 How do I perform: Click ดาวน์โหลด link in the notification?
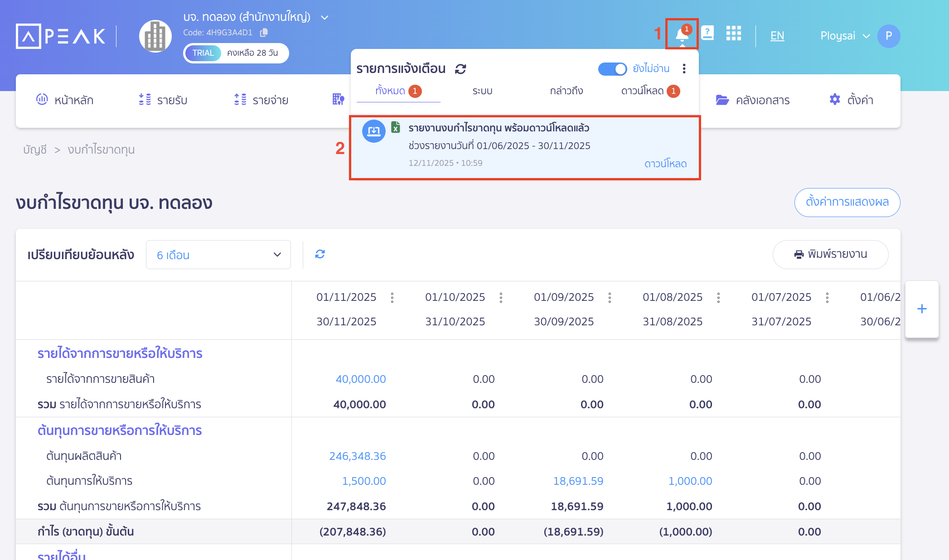[x=665, y=164]
